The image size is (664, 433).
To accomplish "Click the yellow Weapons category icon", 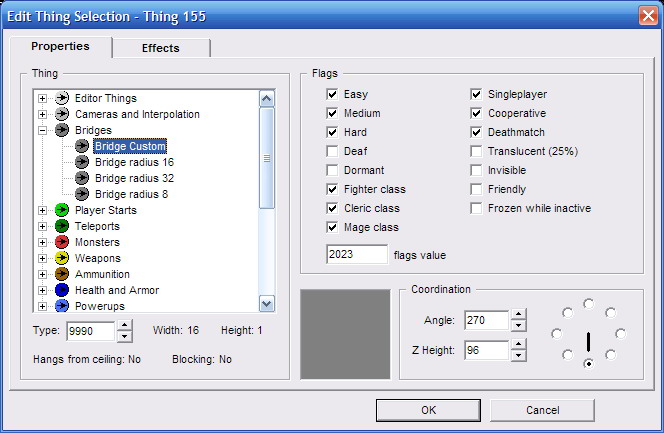I will tap(61, 258).
